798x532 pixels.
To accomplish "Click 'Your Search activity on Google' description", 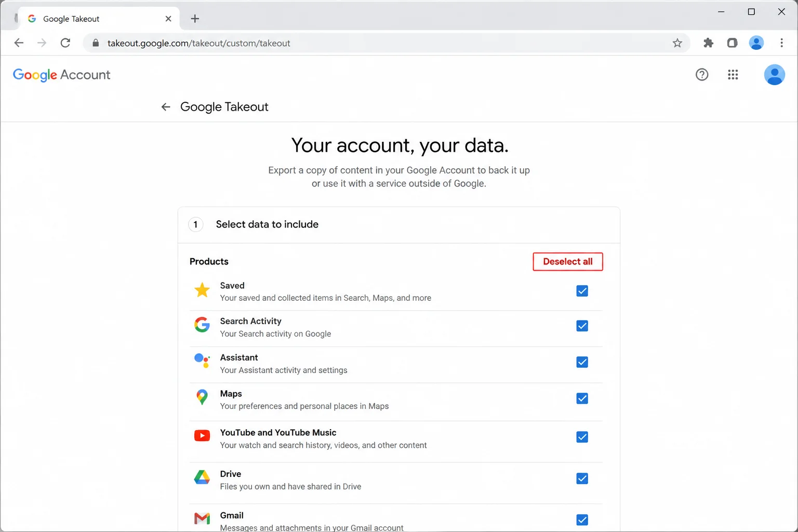I will click(275, 334).
